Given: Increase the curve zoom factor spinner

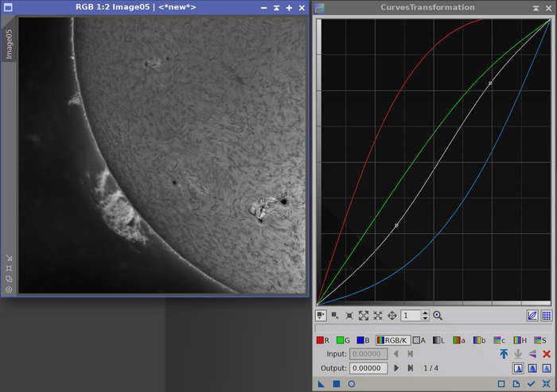Looking at the screenshot, I should [x=425, y=312].
